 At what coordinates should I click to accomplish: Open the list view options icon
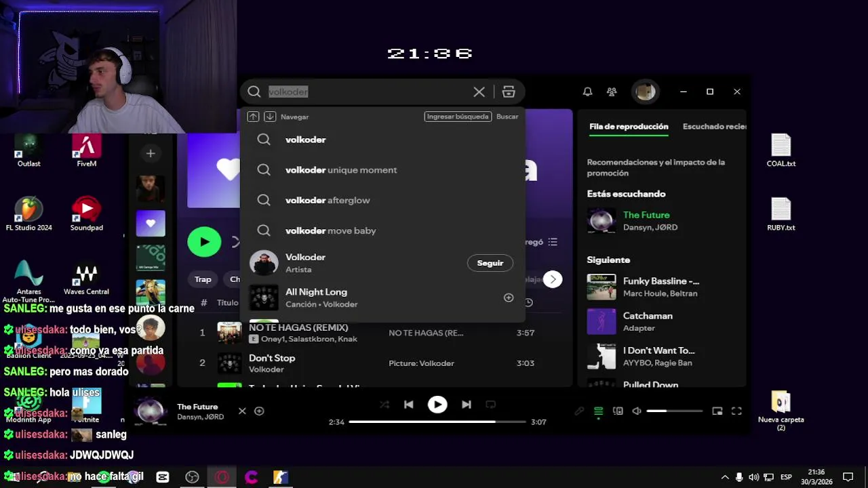tap(553, 242)
